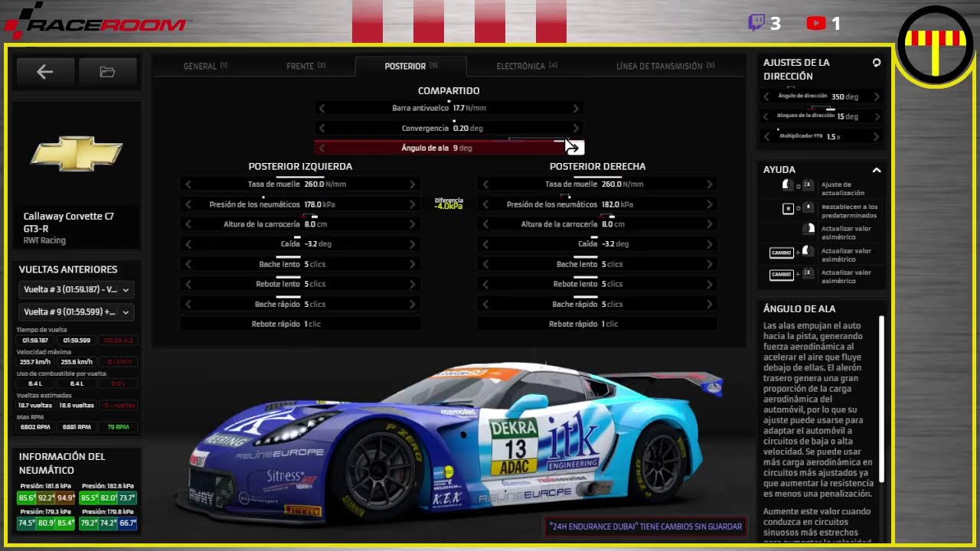Decrease left rear Altura de la carrocería
The width and height of the screenshot is (980, 551).
pos(188,224)
